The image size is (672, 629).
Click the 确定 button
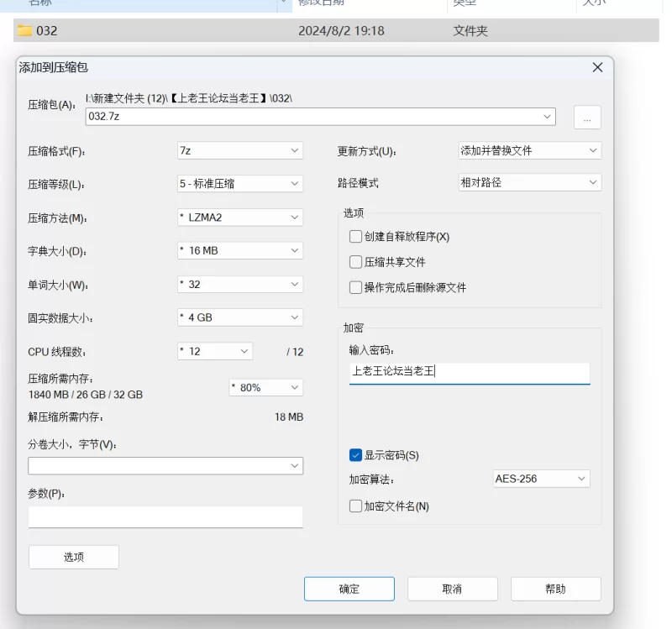[349, 589]
